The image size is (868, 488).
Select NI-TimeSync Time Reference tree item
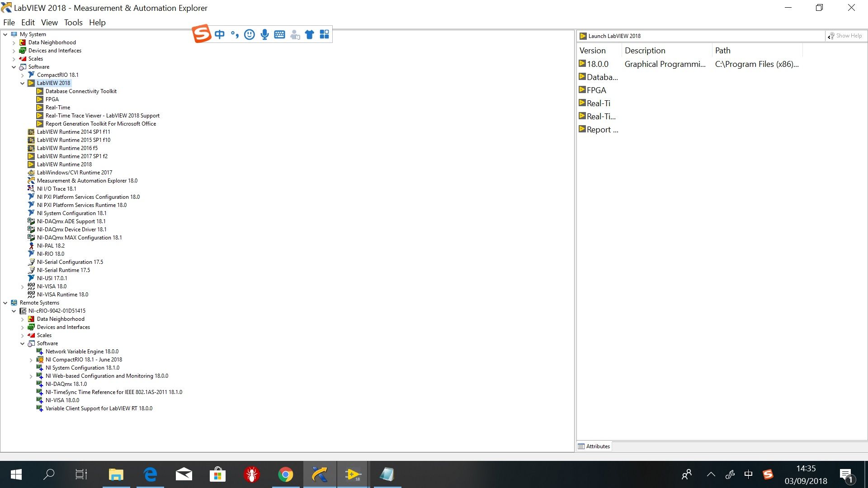pyautogui.click(x=113, y=392)
